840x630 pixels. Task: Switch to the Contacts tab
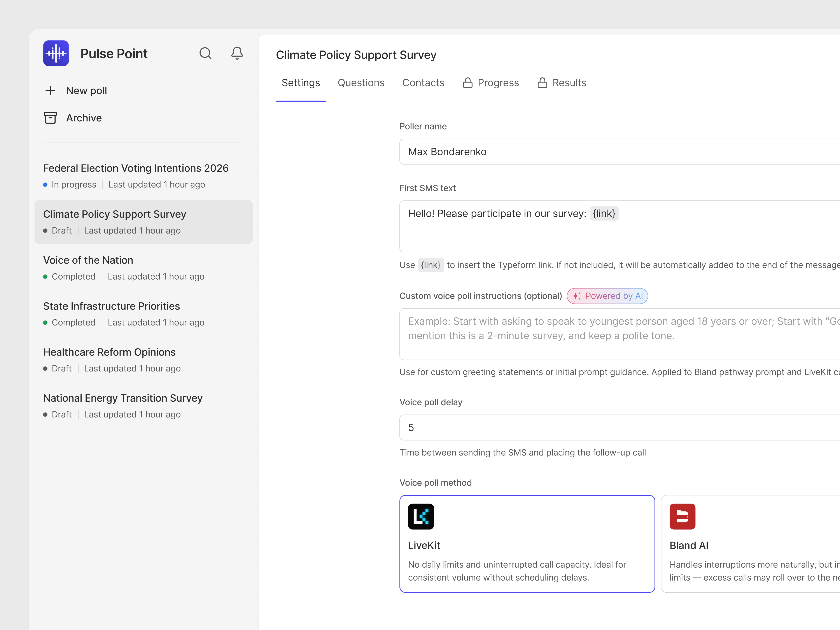[x=423, y=83]
